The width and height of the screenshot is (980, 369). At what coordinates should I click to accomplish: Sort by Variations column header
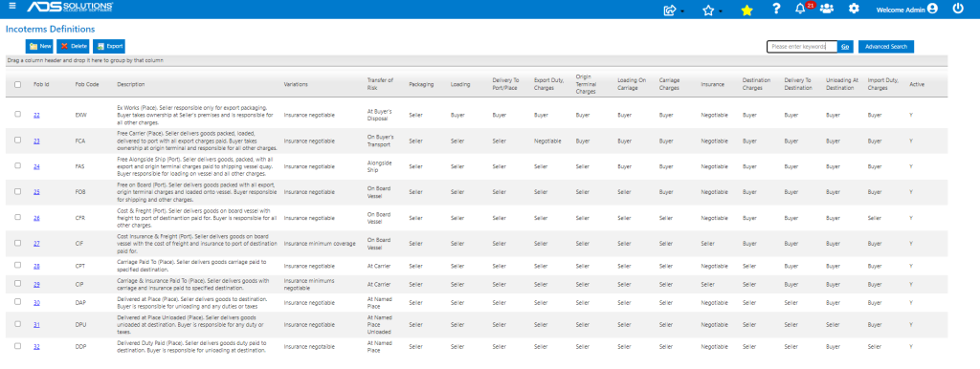296,84
